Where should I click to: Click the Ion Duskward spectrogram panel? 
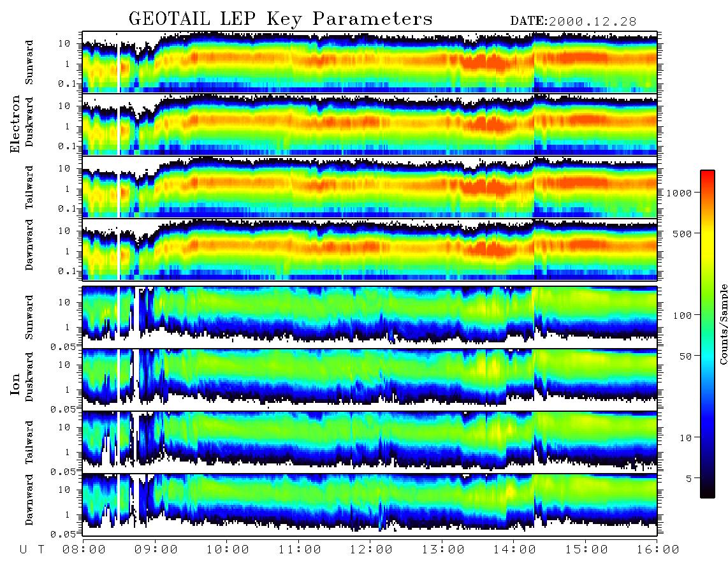coord(370,380)
